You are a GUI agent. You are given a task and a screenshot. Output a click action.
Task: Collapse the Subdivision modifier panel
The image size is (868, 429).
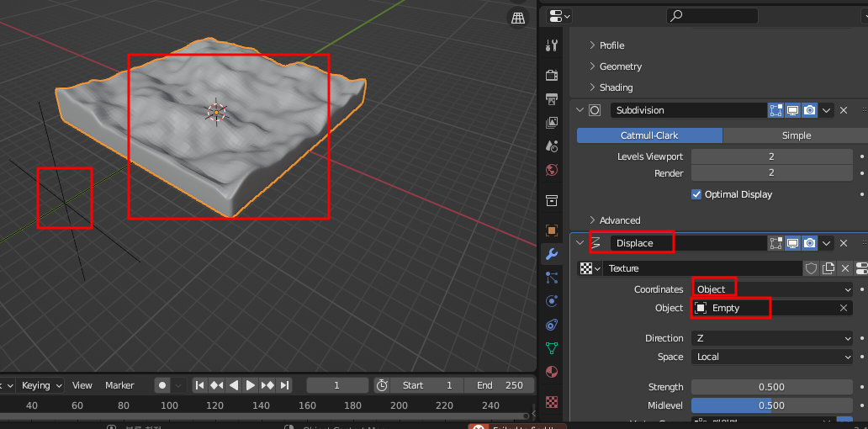pos(580,110)
